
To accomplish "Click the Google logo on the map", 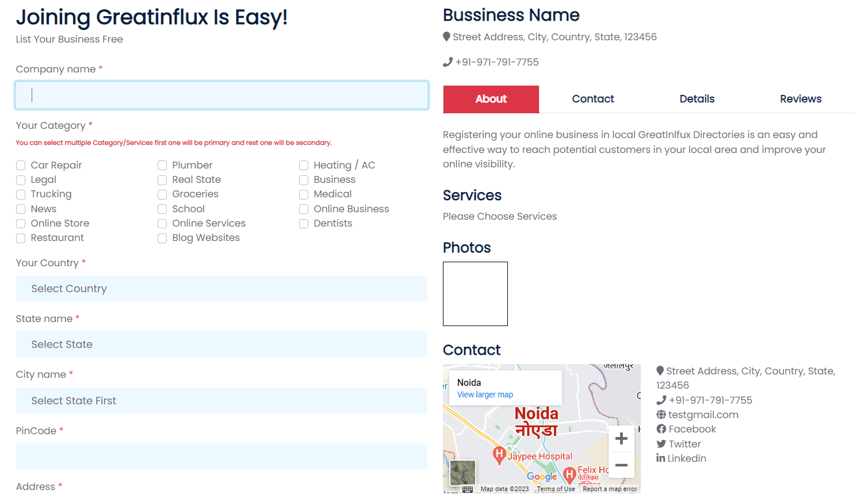I will click(542, 477).
